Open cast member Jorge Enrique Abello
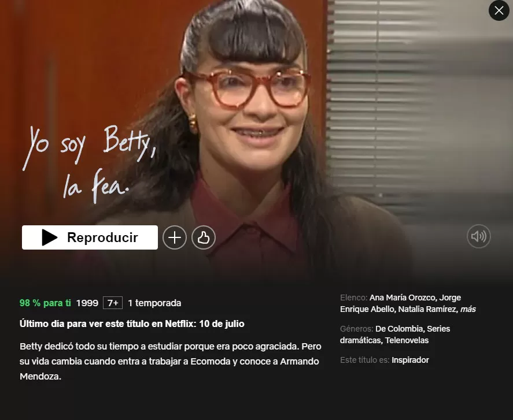Viewport: 513px width, 420px height. tap(400, 303)
